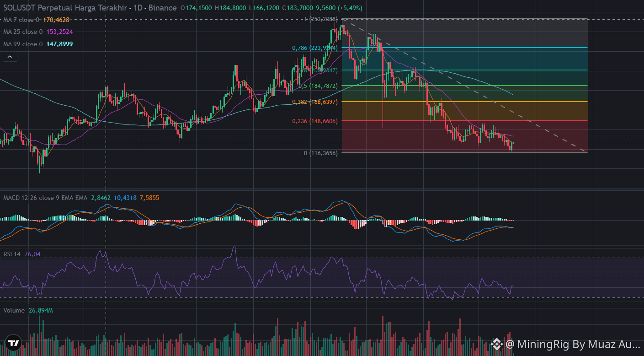Click the MA 25 value 153,2524
Screen dimensions: 644x356
(59, 32)
